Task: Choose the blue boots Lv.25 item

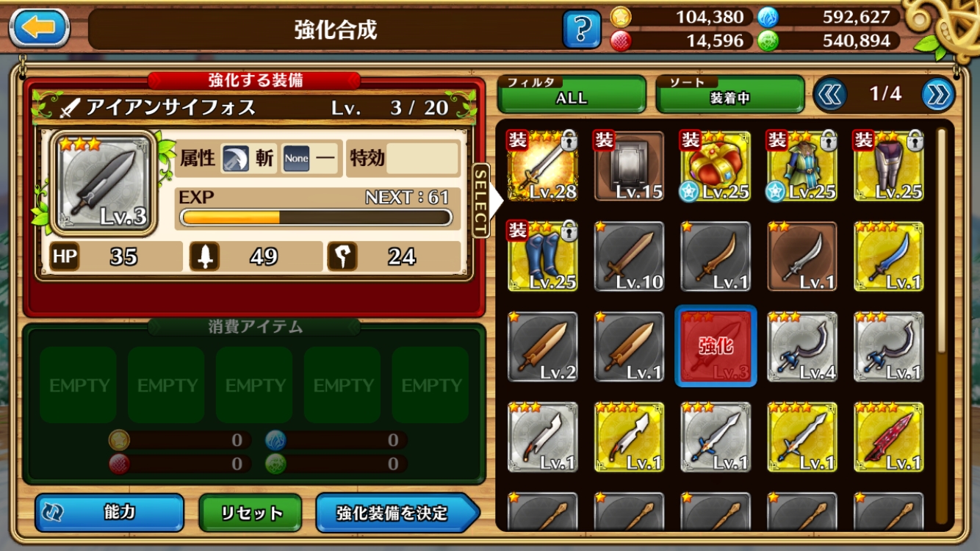Action: (543, 256)
